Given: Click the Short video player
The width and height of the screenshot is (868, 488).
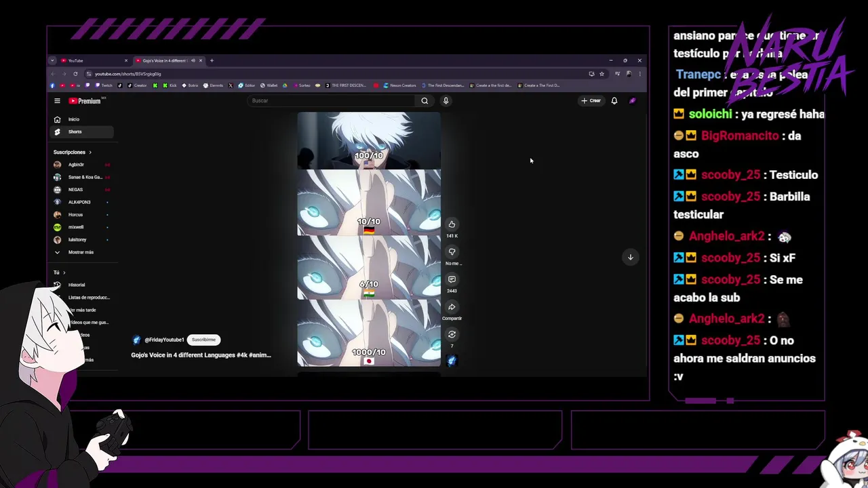Looking at the screenshot, I should [x=369, y=239].
